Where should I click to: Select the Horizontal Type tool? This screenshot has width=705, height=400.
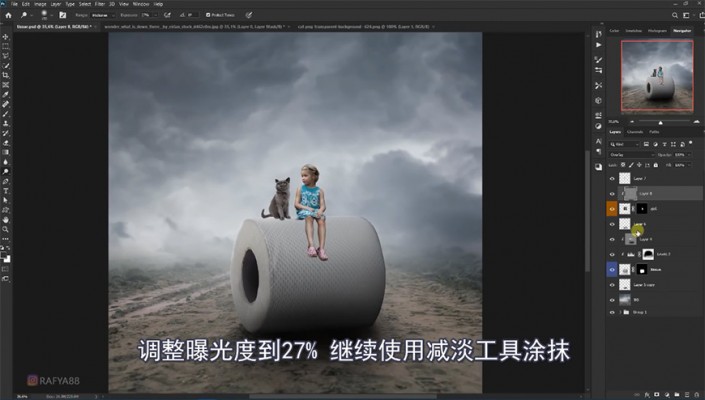(x=5, y=191)
